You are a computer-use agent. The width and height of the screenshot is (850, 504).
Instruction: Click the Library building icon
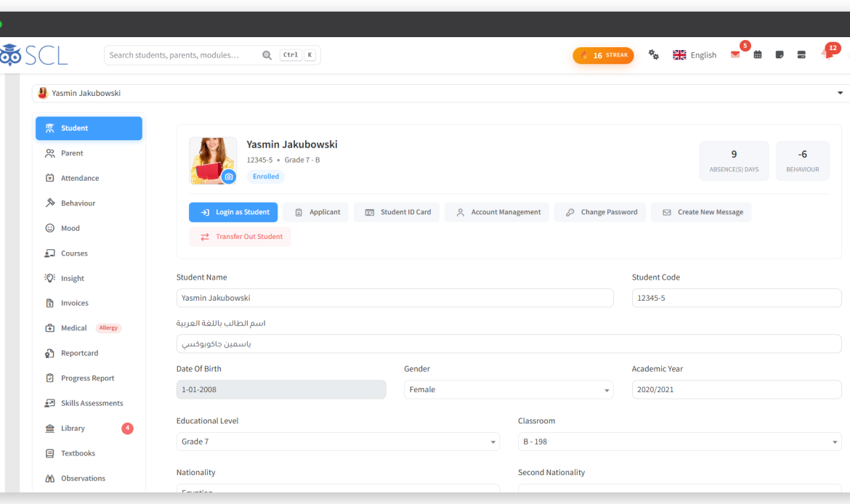click(50, 428)
